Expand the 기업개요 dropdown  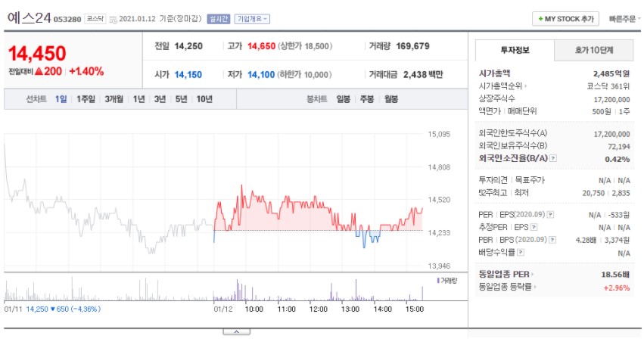(x=252, y=19)
